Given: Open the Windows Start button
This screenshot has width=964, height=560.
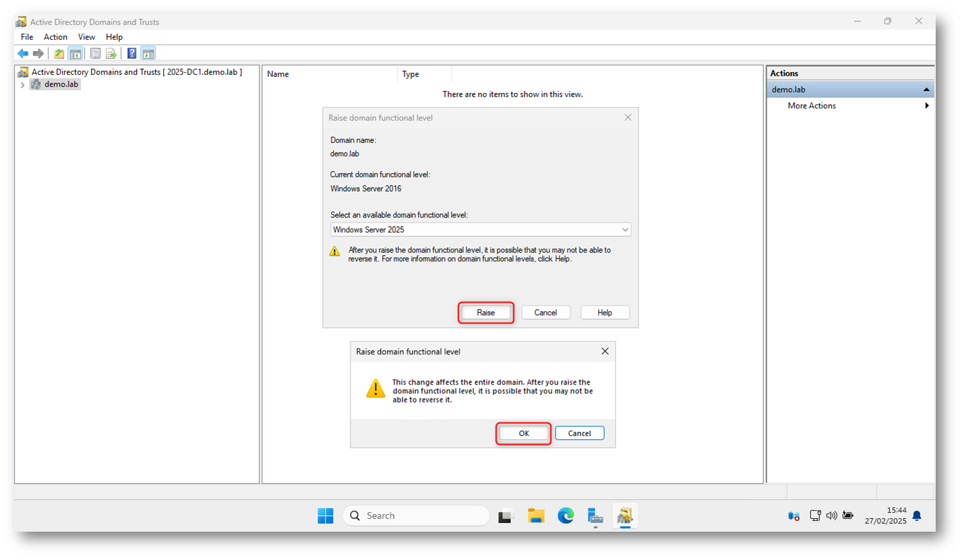Looking at the screenshot, I should pyautogui.click(x=326, y=516).
